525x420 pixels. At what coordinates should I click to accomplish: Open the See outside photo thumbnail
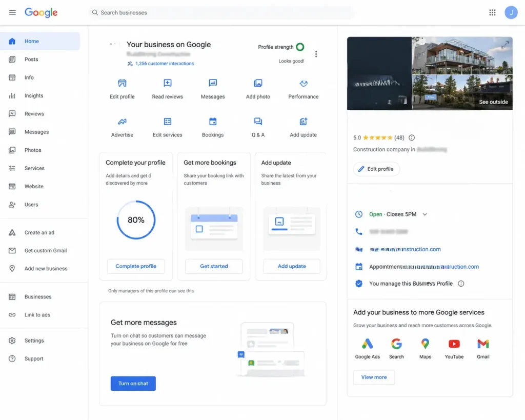click(x=462, y=92)
